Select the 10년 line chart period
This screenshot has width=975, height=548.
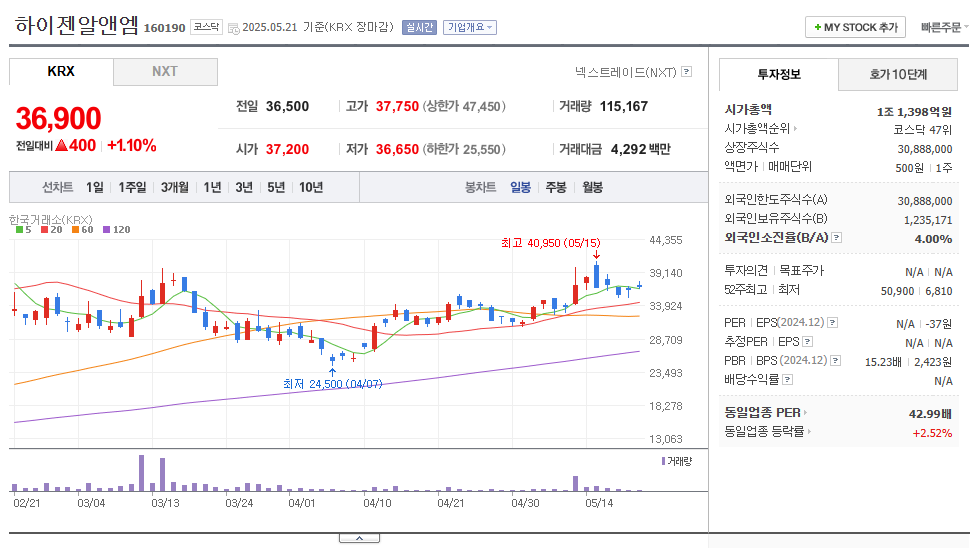pyautogui.click(x=311, y=187)
